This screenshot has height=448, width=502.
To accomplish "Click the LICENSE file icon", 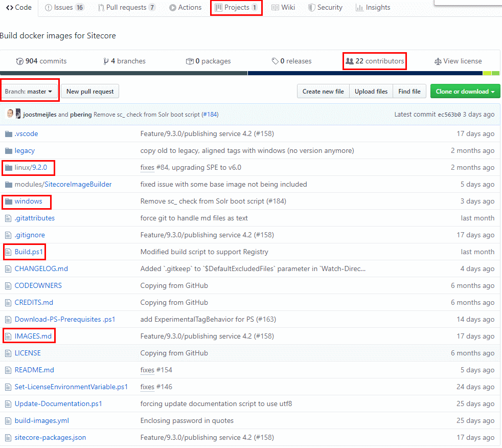I will [x=8, y=353].
